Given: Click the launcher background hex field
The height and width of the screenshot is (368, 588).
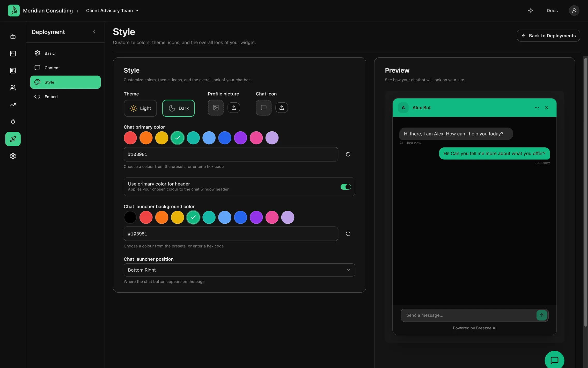Looking at the screenshot, I should [x=231, y=234].
